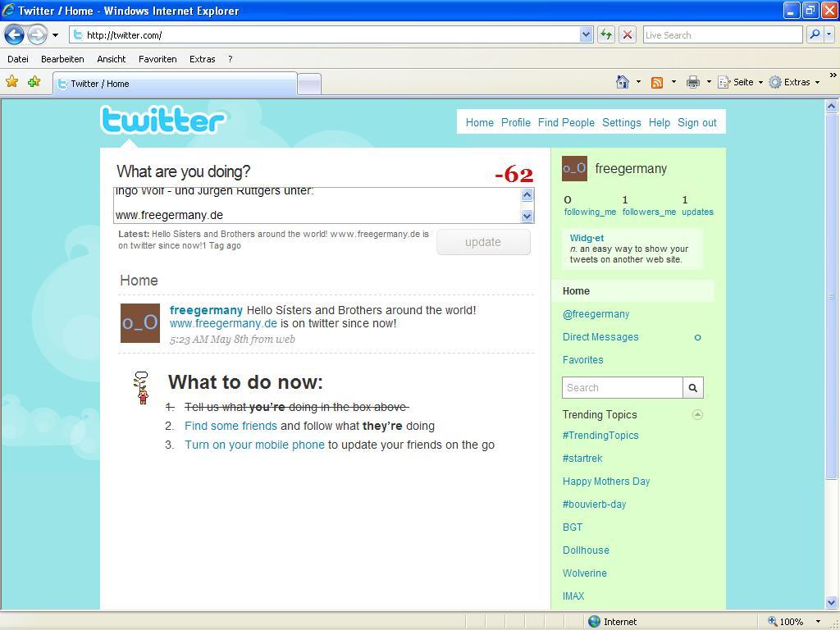Image resolution: width=840 pixels, height=630 pixels.
Task: Click tweet box scroll down arrow
Action: 527,216
